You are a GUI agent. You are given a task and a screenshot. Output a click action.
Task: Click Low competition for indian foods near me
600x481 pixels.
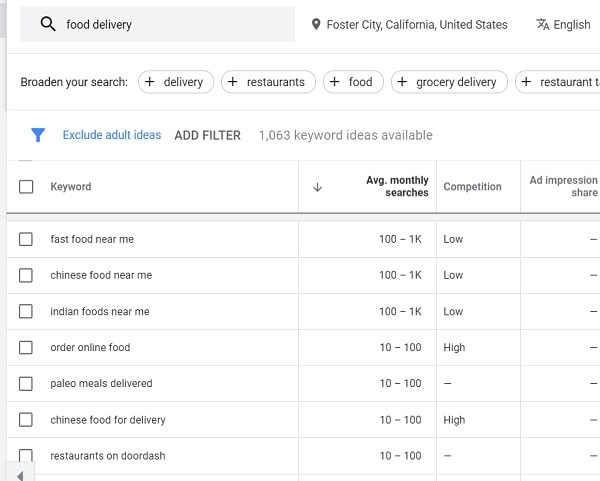tap(453, 311)
